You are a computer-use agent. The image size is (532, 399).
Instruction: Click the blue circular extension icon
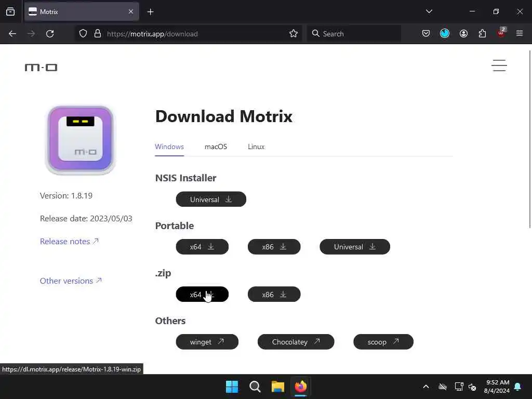445,34
